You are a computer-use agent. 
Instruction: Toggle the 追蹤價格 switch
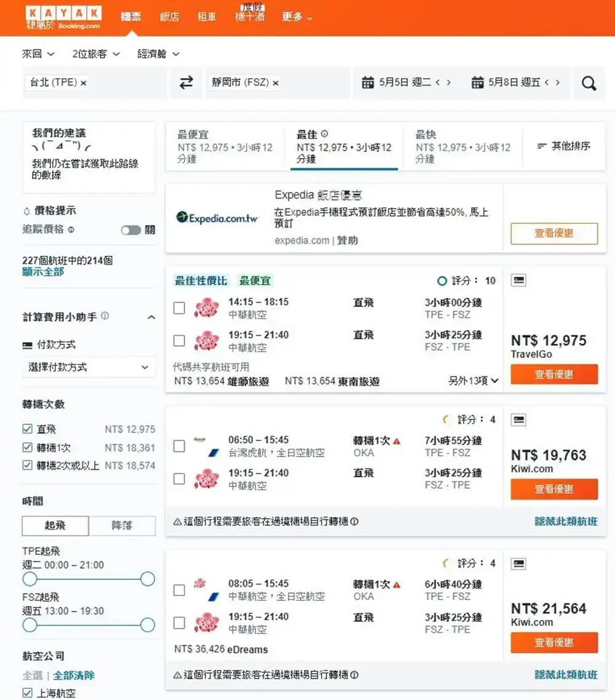131,229
